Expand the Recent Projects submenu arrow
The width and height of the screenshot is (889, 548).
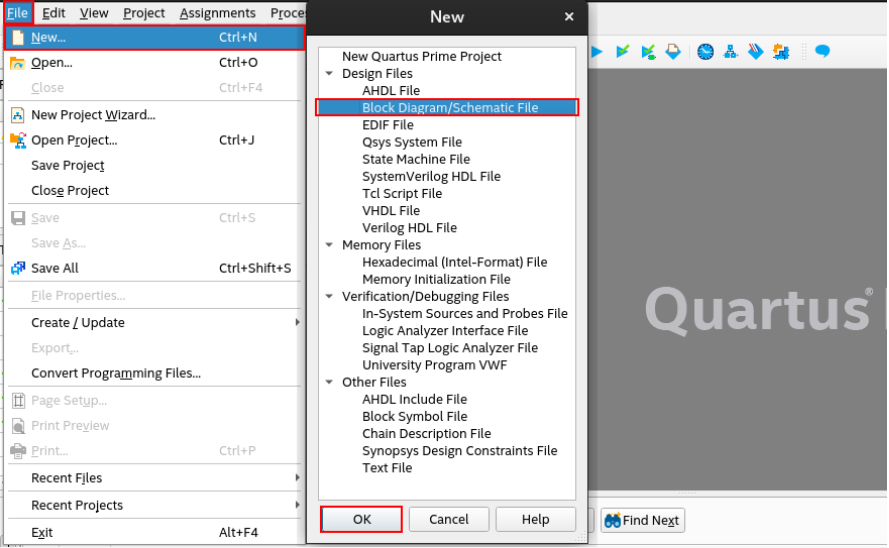pos(297,505)
